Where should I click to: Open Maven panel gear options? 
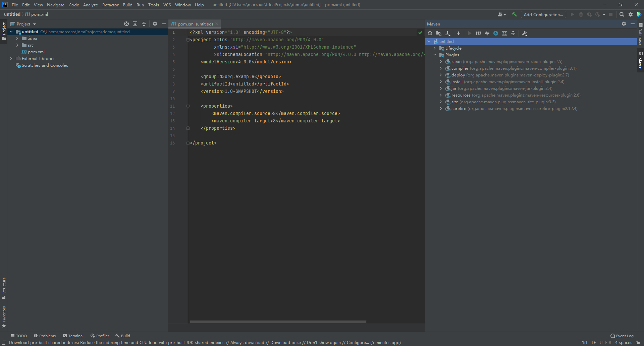coord(624,24)
